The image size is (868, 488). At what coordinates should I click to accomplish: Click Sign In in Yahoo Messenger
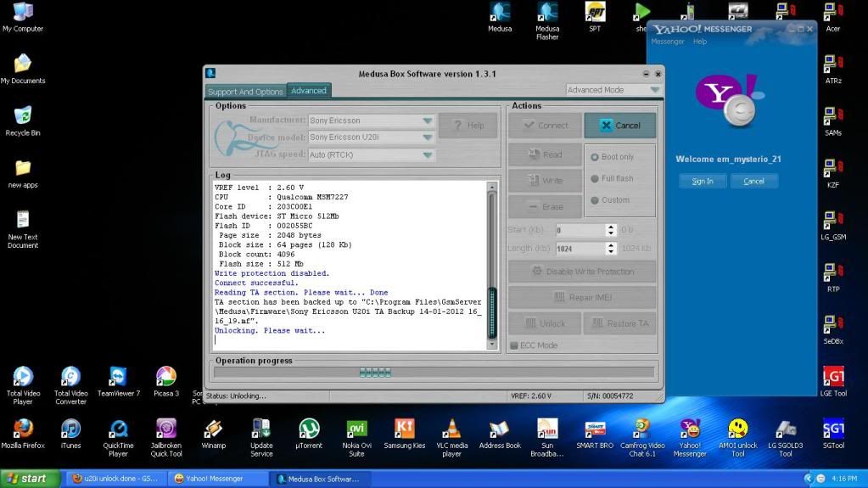tap(703, 181)
